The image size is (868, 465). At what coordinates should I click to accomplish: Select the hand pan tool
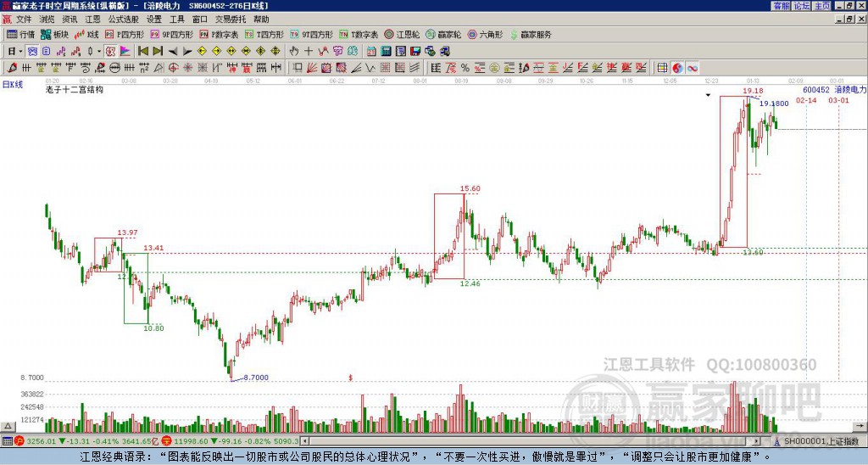tap(293, 52)
